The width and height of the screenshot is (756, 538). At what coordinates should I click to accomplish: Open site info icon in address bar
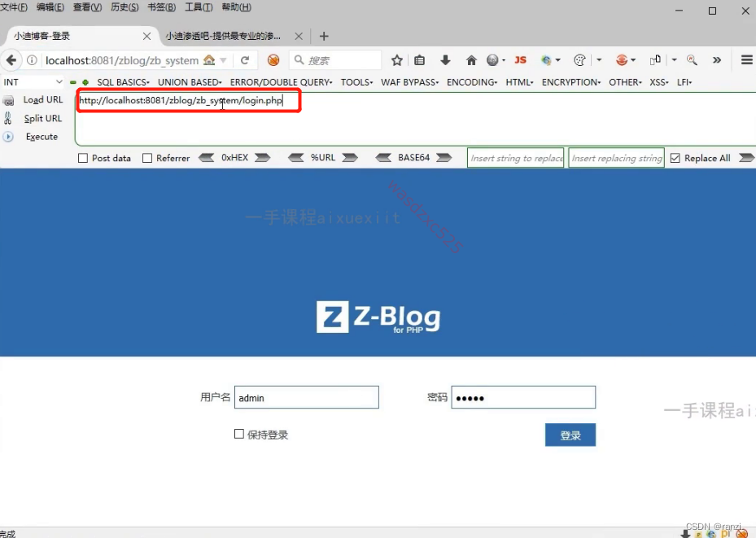(x=32, y=60)
